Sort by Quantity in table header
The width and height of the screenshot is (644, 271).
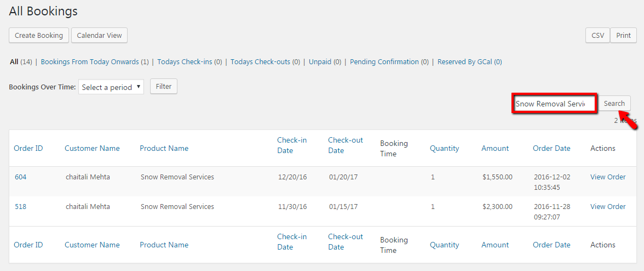click(445, 149)
